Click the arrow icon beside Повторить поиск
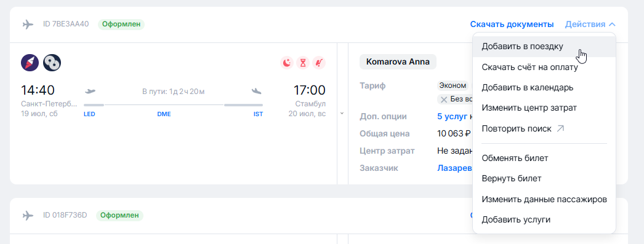Viewport: 644px width, 244px height. click(560, 129)
